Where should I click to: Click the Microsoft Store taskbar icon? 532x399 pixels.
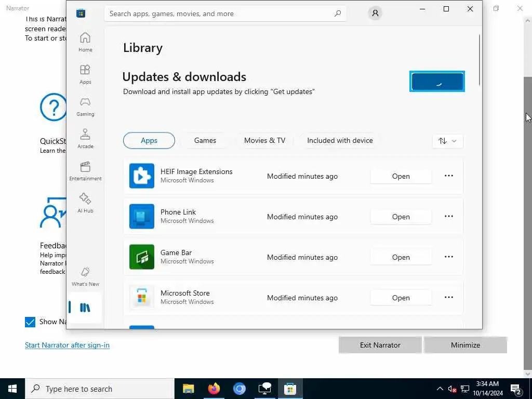tap(290, 389)
